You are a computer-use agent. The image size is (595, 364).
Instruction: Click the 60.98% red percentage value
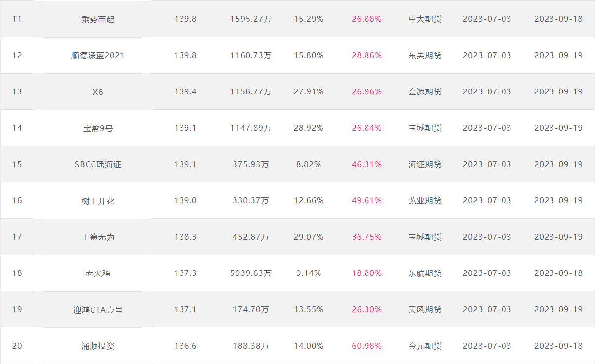click(367, 346)
